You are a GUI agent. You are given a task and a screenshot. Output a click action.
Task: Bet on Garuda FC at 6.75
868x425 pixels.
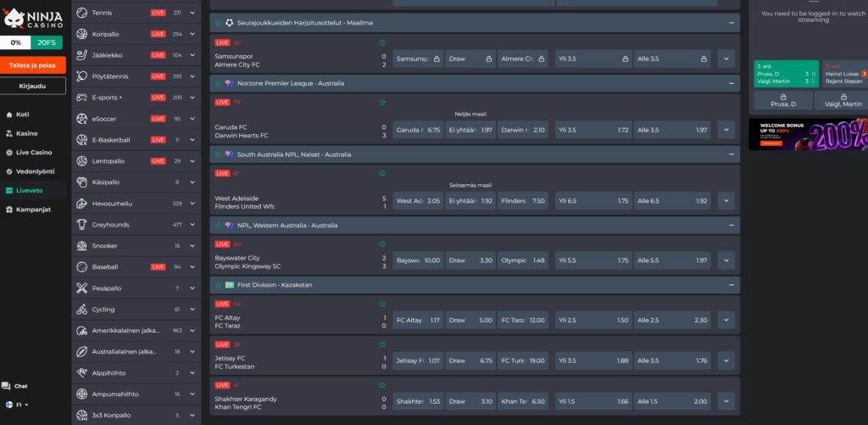click(x=418, y=130)
